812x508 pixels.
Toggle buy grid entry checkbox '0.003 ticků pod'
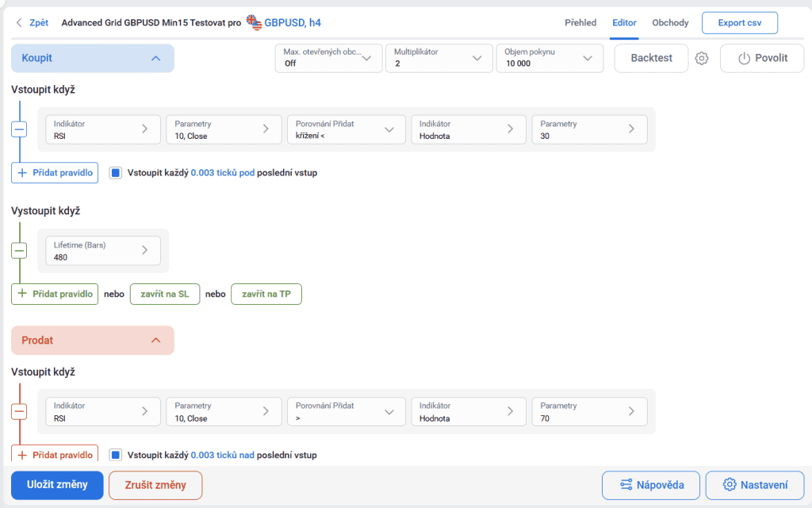tap(116, 172)
